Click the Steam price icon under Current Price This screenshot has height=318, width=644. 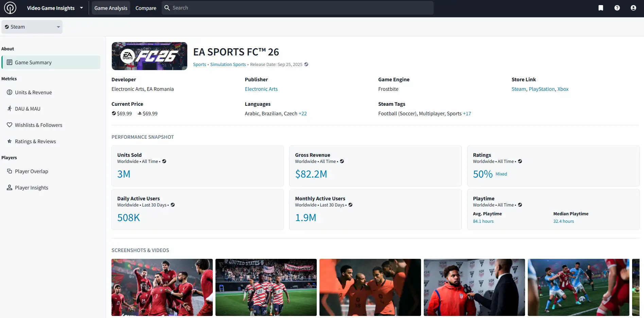point(114,113)
